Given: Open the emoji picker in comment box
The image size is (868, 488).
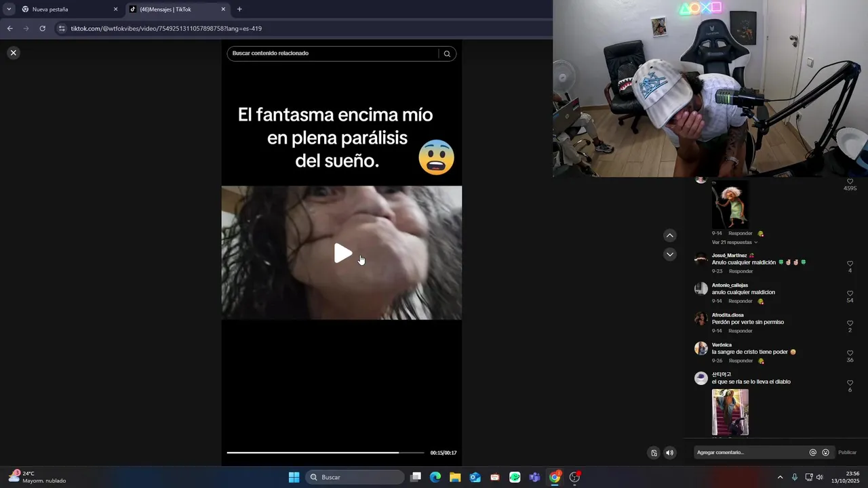Looking at the screenshot, I should (x=825, y=452).
